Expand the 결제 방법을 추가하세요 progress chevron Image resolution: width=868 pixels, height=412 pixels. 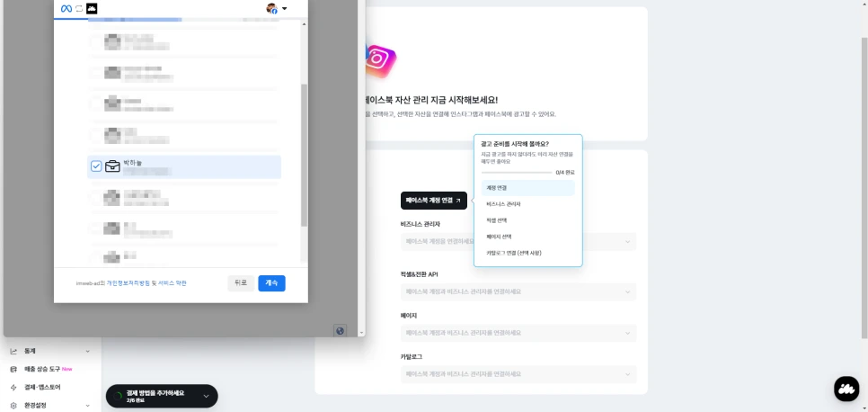pyautogui.click(x=206, y=396)
